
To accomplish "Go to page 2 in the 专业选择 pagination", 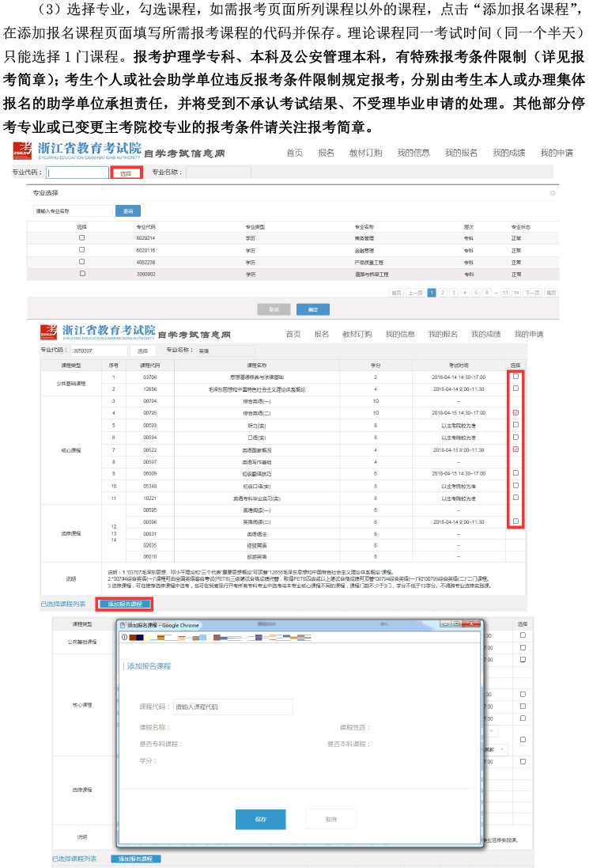I will (x=443, y=293).
